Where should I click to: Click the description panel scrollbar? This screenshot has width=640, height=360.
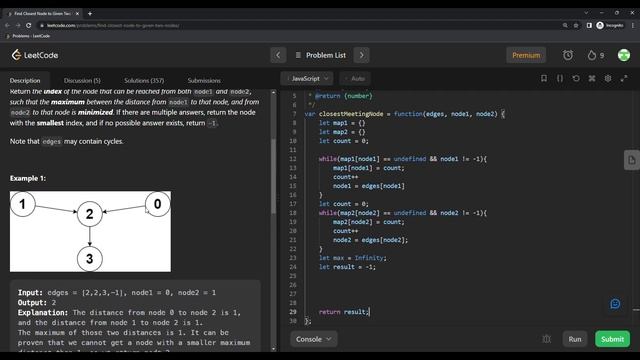click(273, 176)
